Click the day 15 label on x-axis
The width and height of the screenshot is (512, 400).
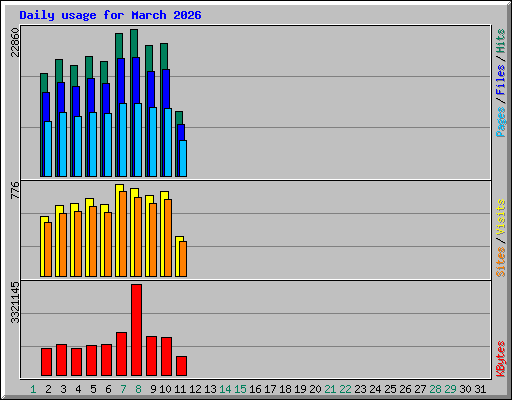240,389
